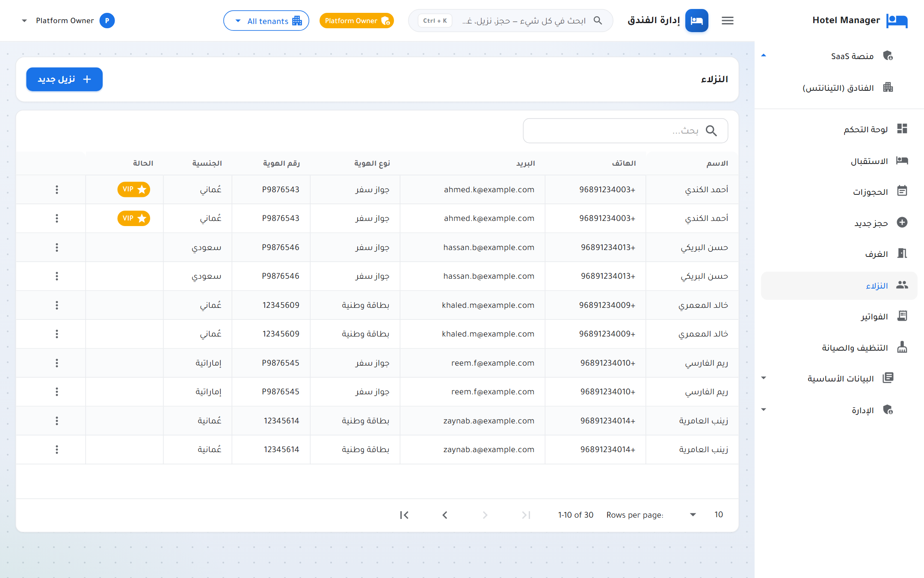Expand the البيانات الأساسية sidebar section
Screen dimensions: 924x578
(764, 378)
